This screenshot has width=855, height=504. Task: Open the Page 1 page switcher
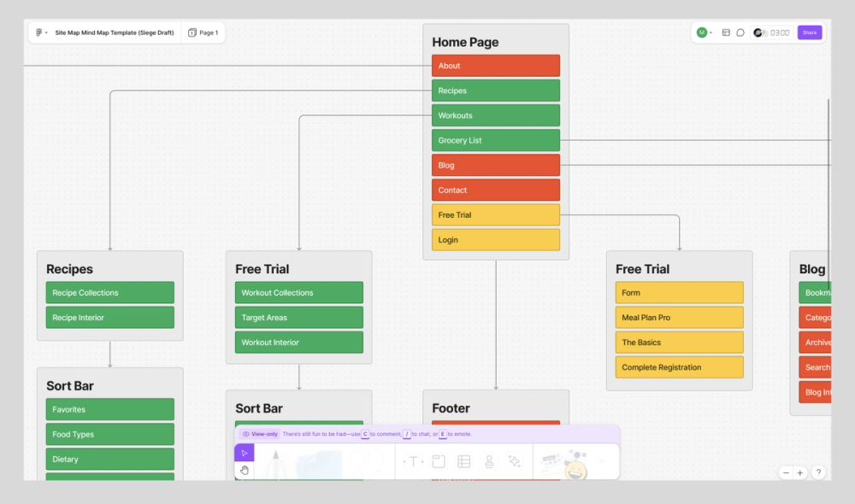tap(203, 32)
